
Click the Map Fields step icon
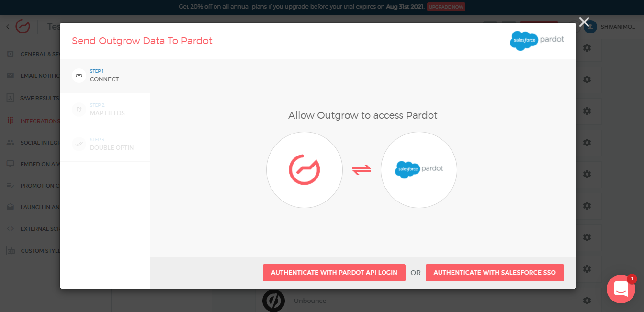click(79, 110)
